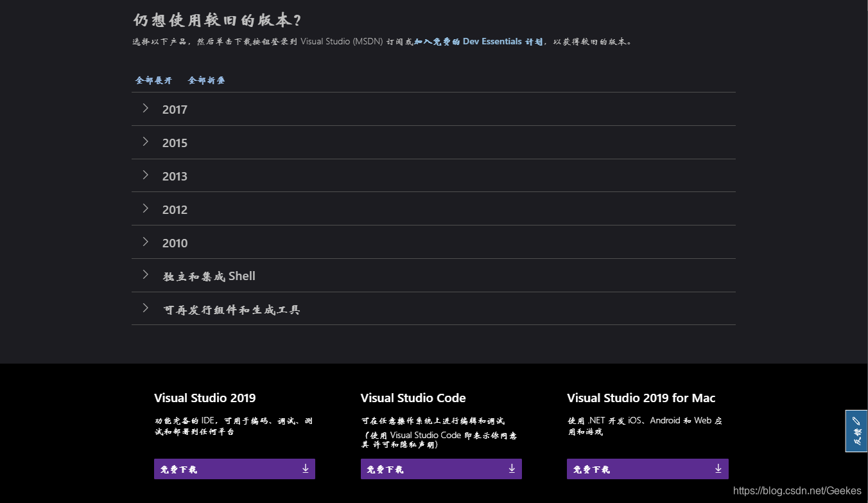The image size is (868, 503).
Task: Click download arrow icon under Visual Studio 2019 for Mac
Action: tap(718, 468)
